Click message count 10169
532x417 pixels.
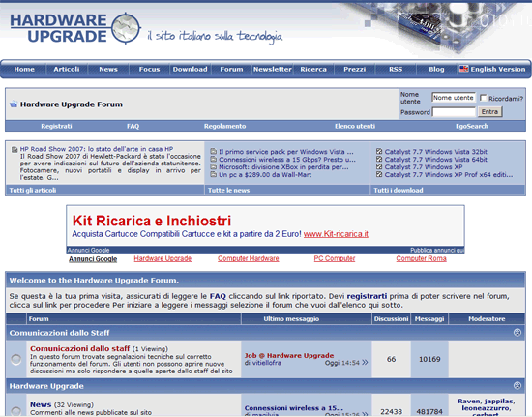coord(429,359)
